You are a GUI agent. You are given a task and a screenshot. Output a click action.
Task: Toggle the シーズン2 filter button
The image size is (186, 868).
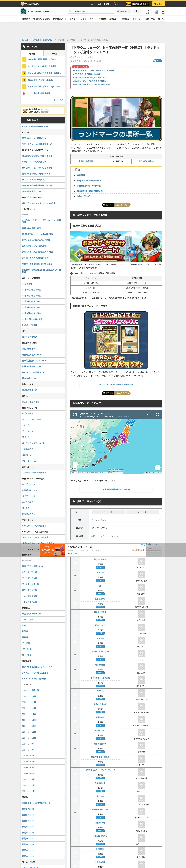(142, 512)
